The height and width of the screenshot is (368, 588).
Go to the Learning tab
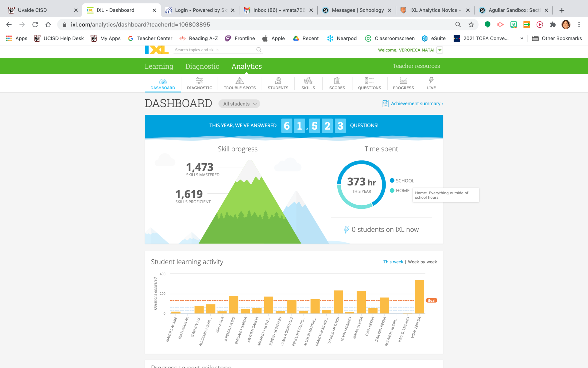159,66
